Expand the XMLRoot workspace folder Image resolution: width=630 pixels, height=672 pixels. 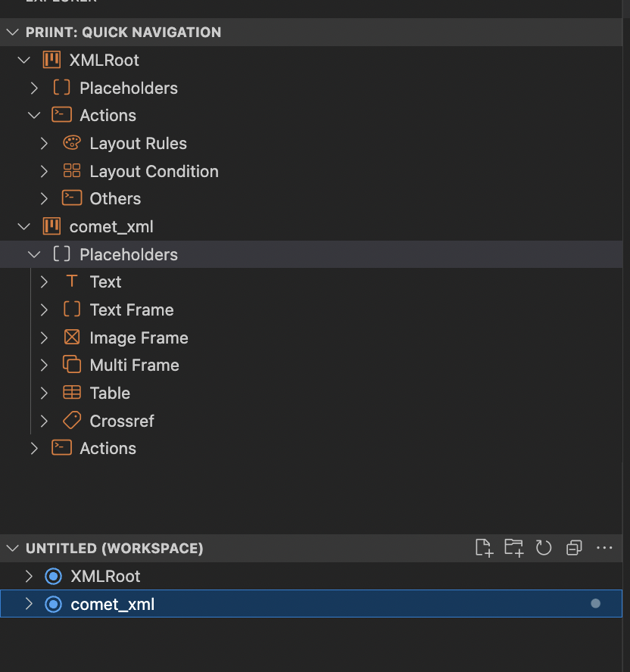(30, 577)
